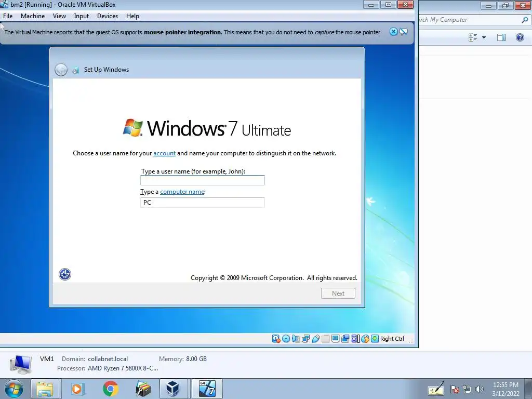Select the running 64-bit Windows 7 VM taskbar button
532x399 pixels.
(x=207, y=389)
